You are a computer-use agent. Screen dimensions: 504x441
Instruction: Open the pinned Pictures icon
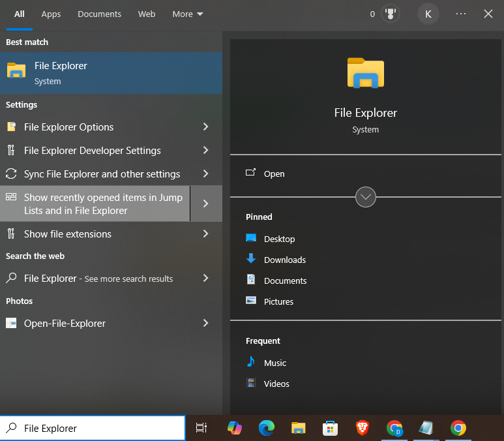click(251, 300)
